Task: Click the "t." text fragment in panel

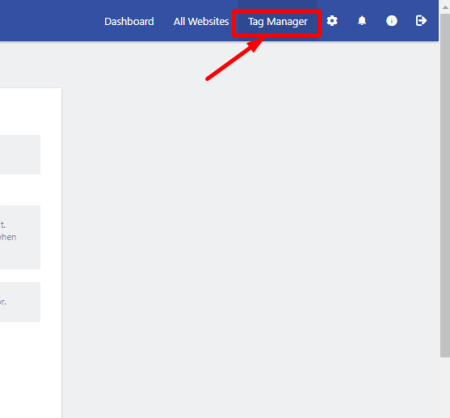Action: coord(3,225)
